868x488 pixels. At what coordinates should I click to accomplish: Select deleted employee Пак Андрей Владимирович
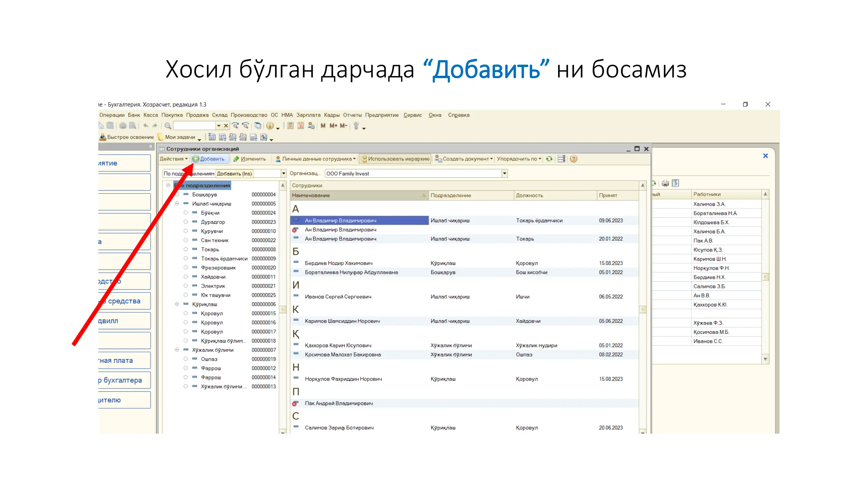[x=339, y=403]
